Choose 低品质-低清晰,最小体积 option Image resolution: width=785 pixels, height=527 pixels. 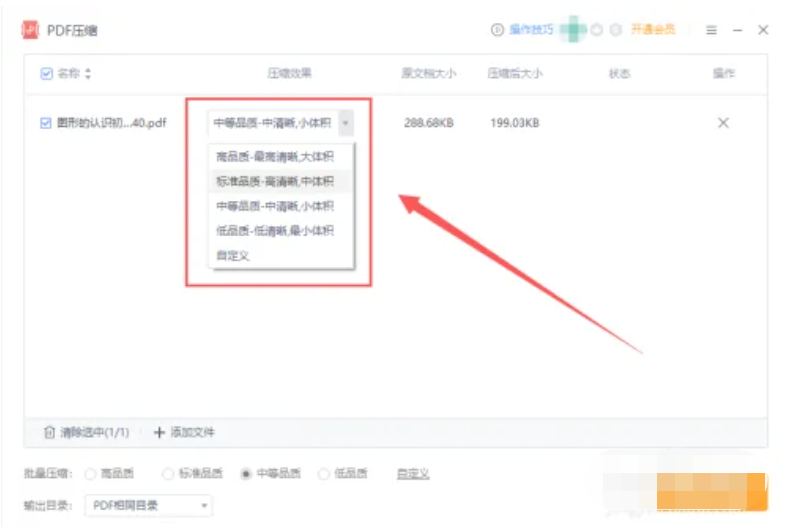(x=274, y=231)
